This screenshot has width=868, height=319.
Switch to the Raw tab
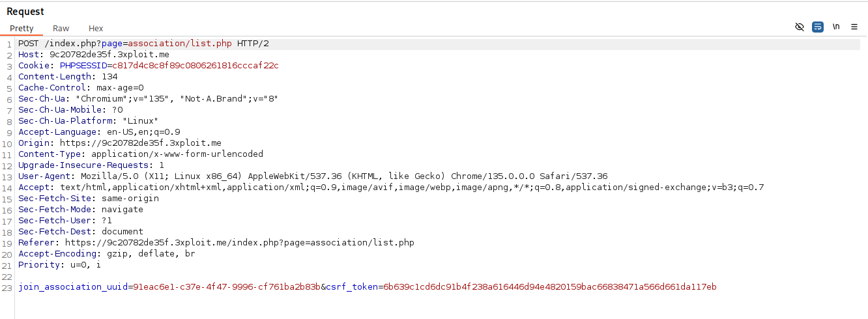point(61,29)
